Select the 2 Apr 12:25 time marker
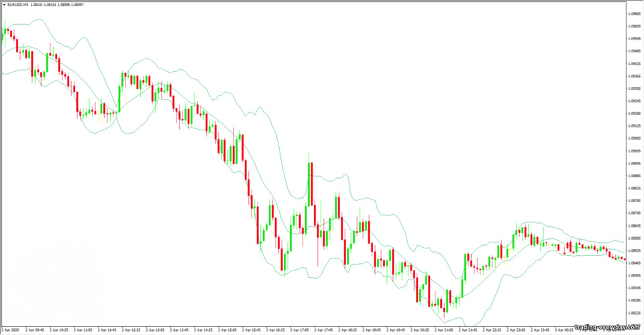This screenshot has height=335, width=644. (131, 330)
